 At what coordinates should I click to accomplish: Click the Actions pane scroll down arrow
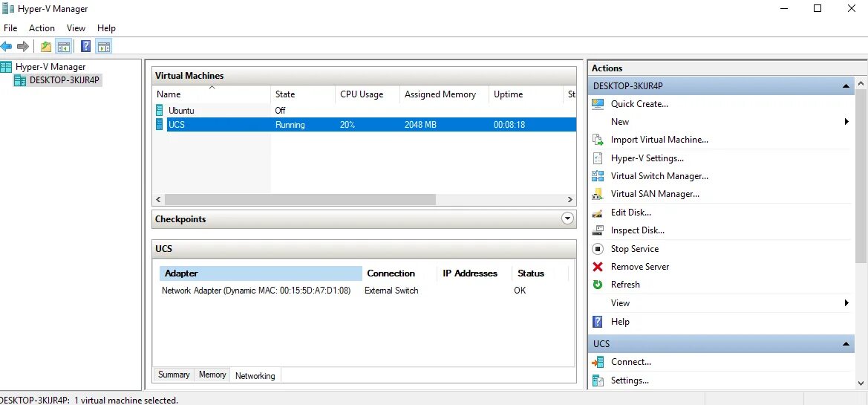pos(861,383)
